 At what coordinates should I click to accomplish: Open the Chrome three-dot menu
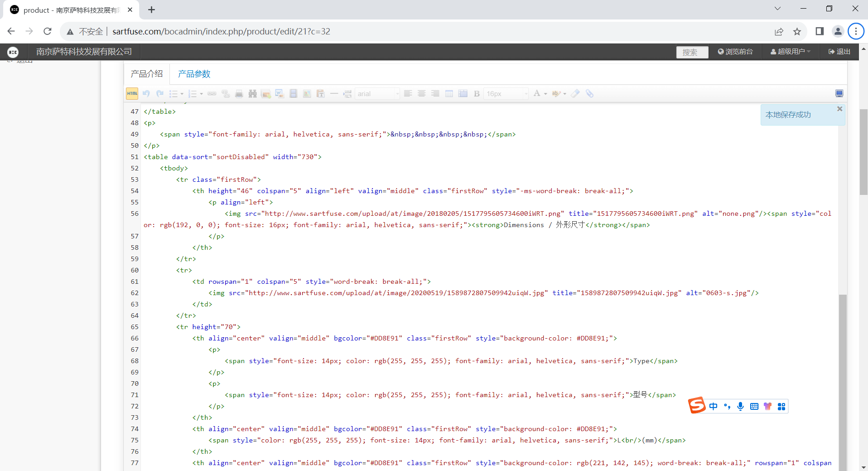856,31
